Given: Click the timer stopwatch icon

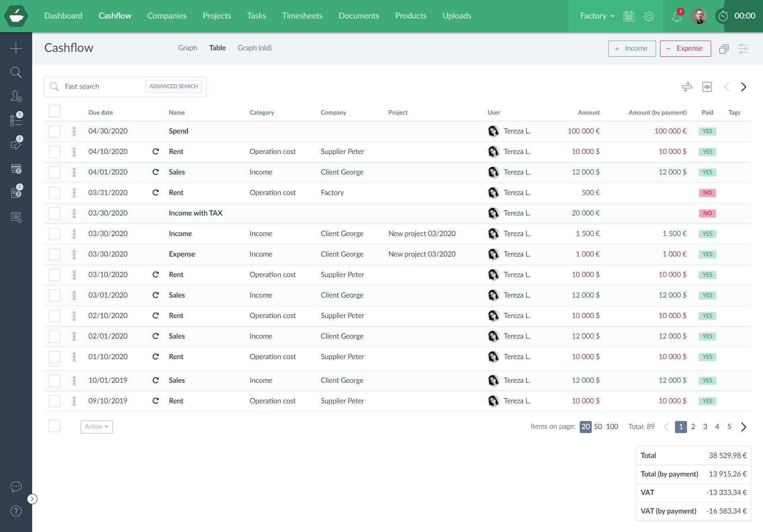Looking at the screenshot, I should (x=723, y=16).
